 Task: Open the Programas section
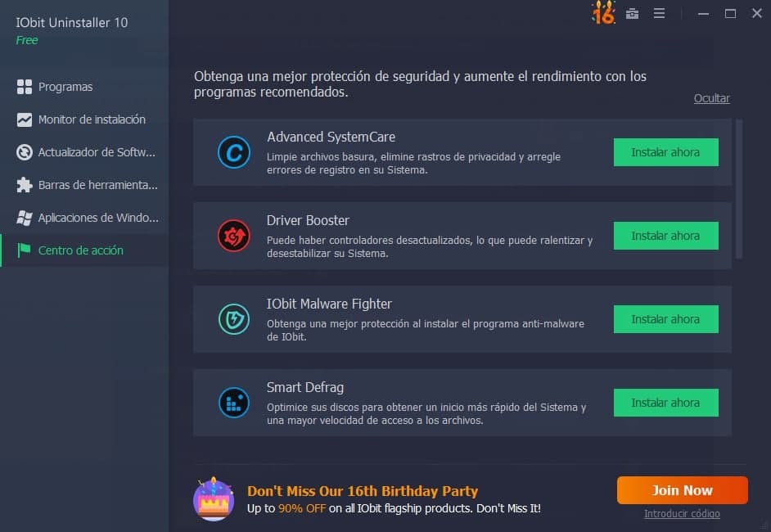tap(84, 87)
